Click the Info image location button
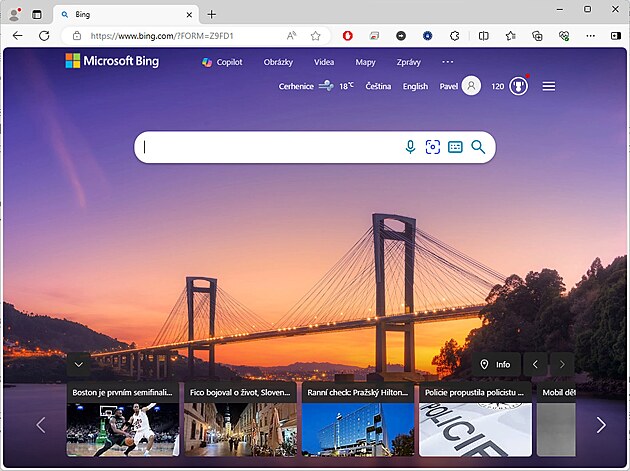630x471 pixels. (x=495, y=364)
